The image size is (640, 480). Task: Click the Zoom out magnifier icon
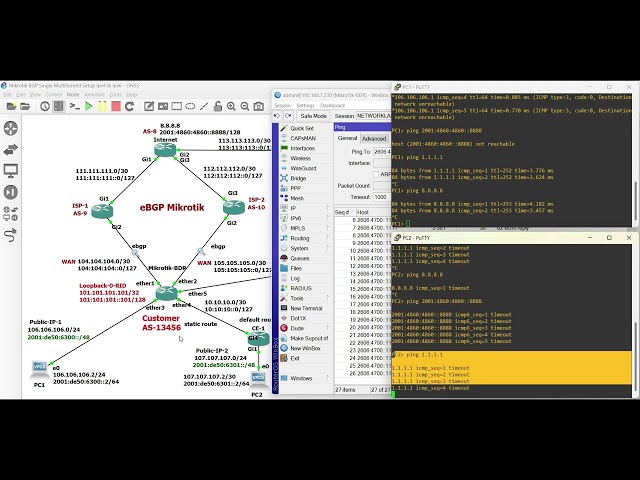[x=245, y=107]
